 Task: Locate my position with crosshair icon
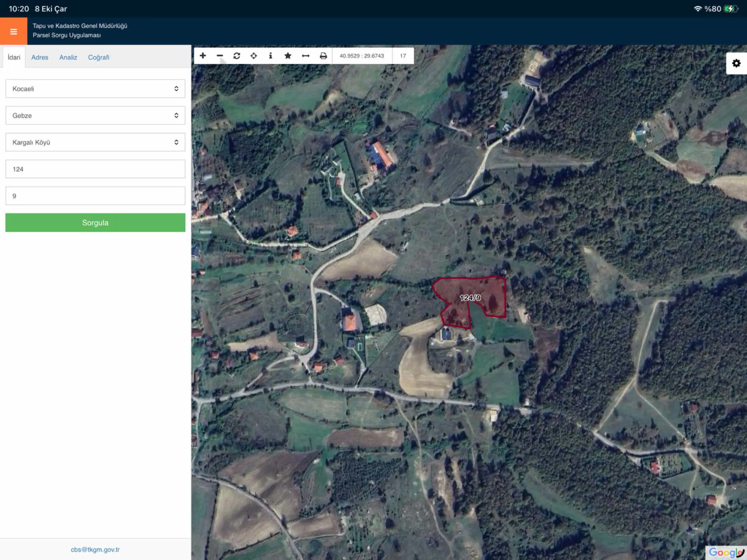coord(254,56)
